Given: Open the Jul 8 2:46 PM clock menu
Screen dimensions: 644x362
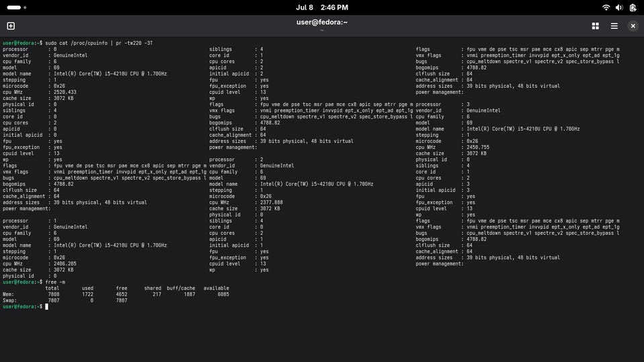Looking at the screenshot, I should pos(322,7).
